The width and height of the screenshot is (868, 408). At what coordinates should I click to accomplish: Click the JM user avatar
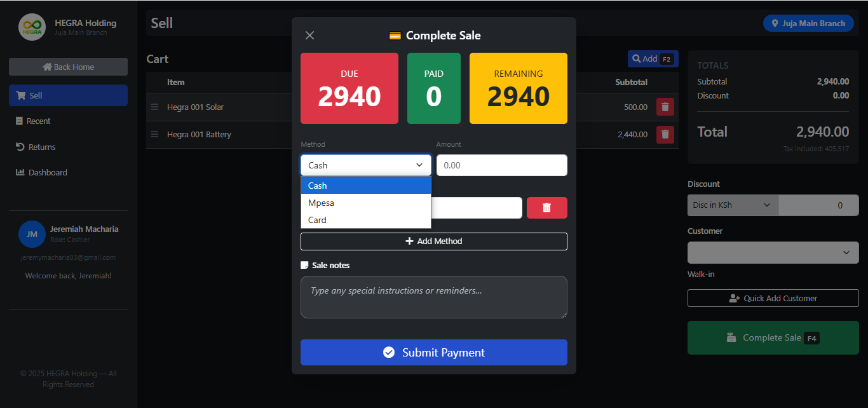click(x=32, y=234)
